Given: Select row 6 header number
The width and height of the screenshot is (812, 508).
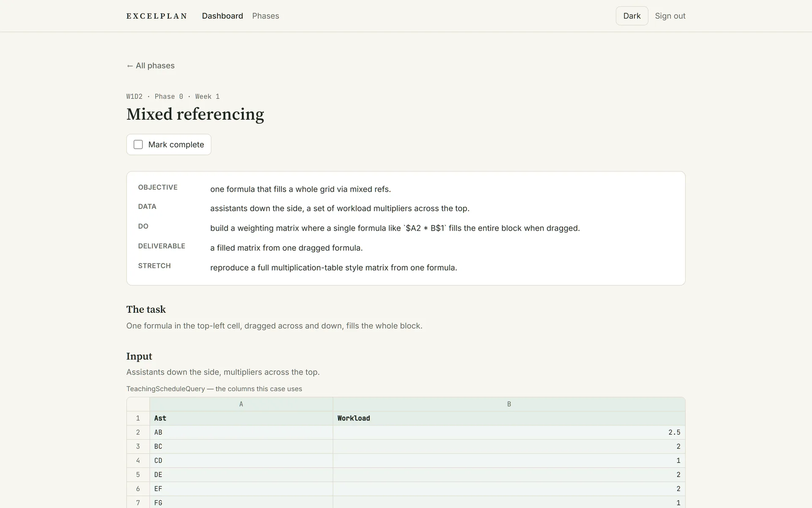Looking at the screenshot, I should tap(138, 489).
